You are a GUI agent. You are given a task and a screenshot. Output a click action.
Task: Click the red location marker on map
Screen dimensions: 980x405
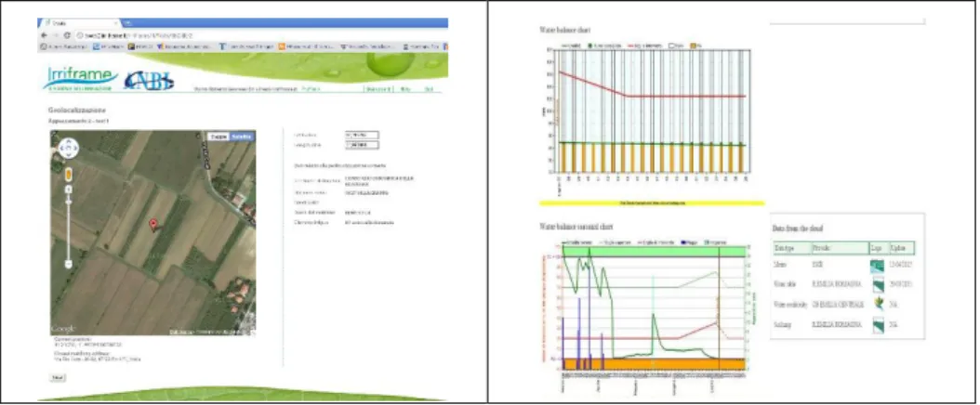(x=153, y=225)
